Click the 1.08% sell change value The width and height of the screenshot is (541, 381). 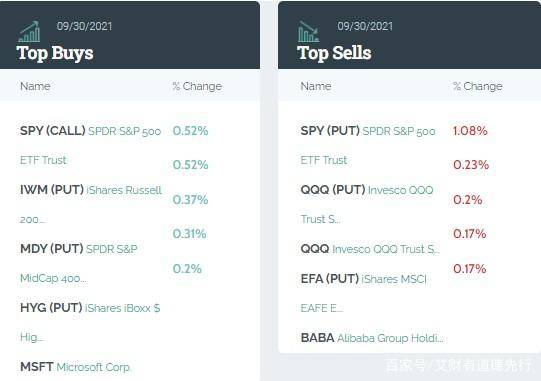(x=470, y=130)
